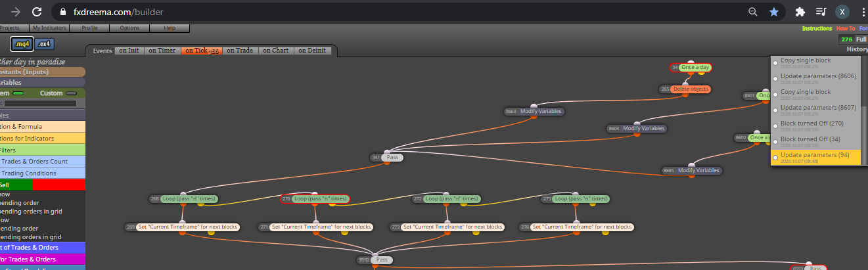Switch to the on Init event tab

[x=130, y=51]
